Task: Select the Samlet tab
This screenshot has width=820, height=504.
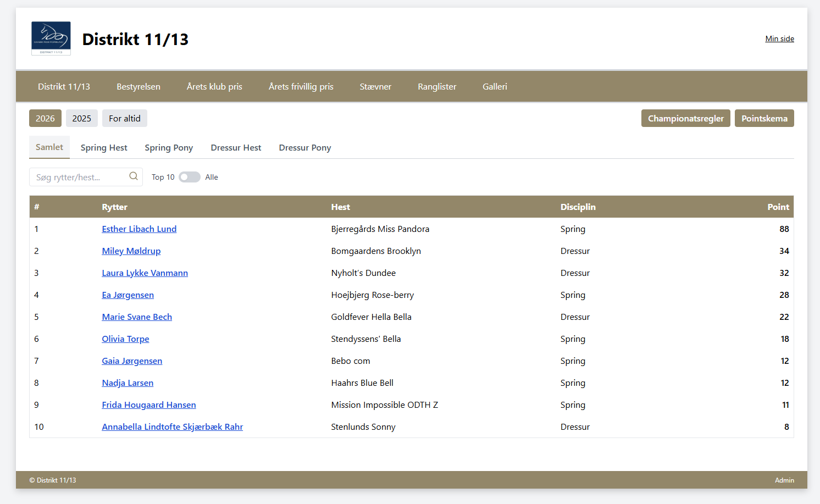Action: pyautogui.click(x=49, y=147)
